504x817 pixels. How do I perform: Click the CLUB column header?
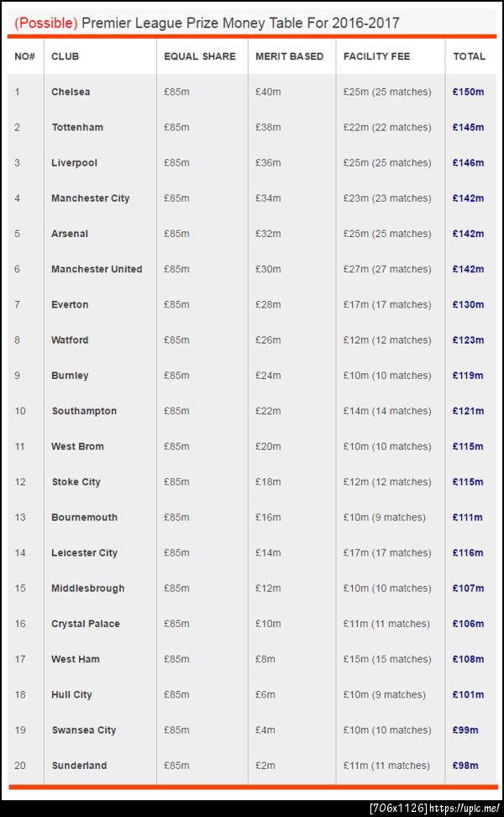[66, 56]
